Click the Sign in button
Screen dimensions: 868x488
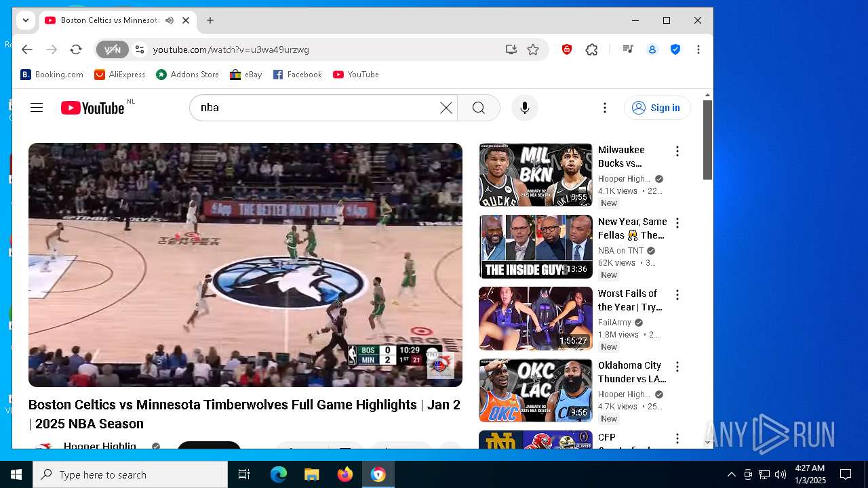click(657, 108)
